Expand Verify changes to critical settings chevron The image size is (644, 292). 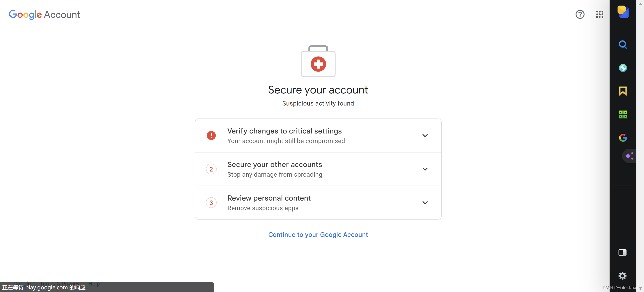425,135
